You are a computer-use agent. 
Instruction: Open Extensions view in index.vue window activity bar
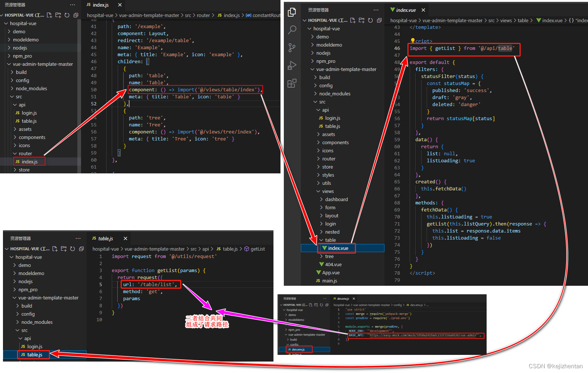[x=292, y=83]
